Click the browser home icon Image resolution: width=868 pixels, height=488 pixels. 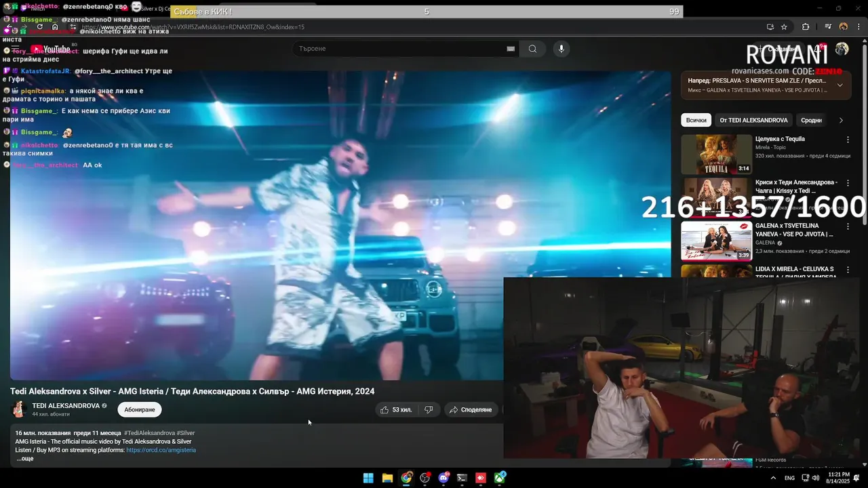(x=55, y=27)
